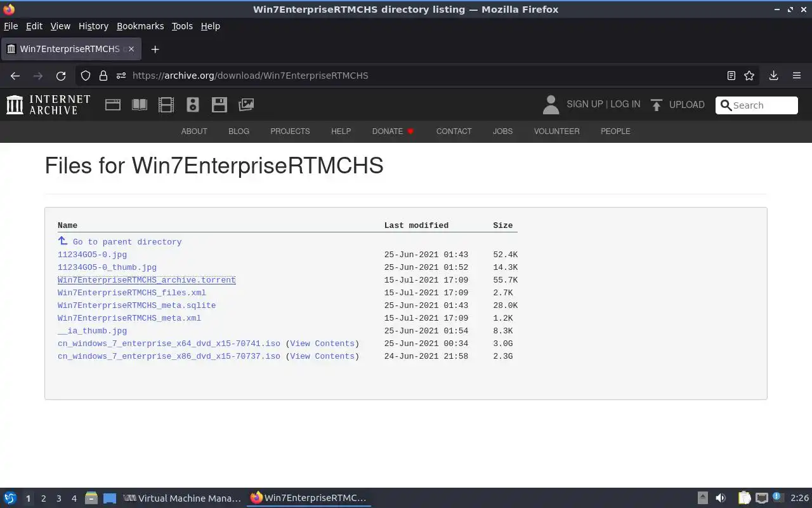Open Win7EnterpriseRTMCHS_meta.xml
The width and height of the screenshot is (812, 508).
[129, 318]
